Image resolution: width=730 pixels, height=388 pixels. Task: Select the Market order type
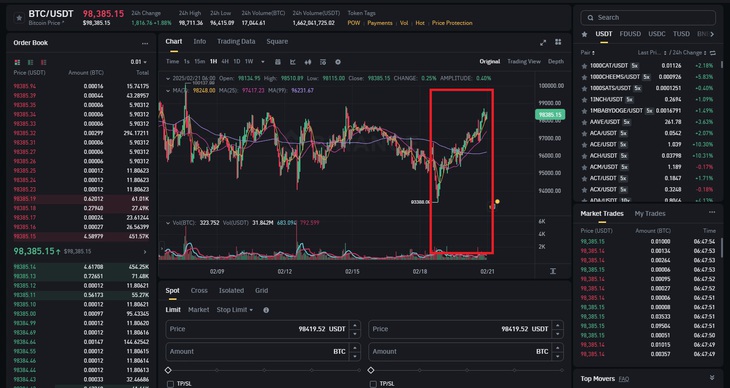[x=199, y=310]
